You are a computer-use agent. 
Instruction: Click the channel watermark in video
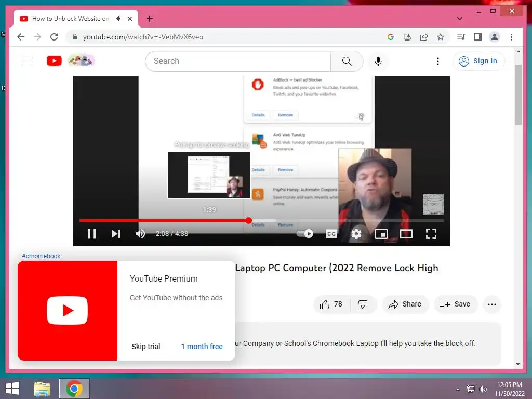tap(433, 204)
